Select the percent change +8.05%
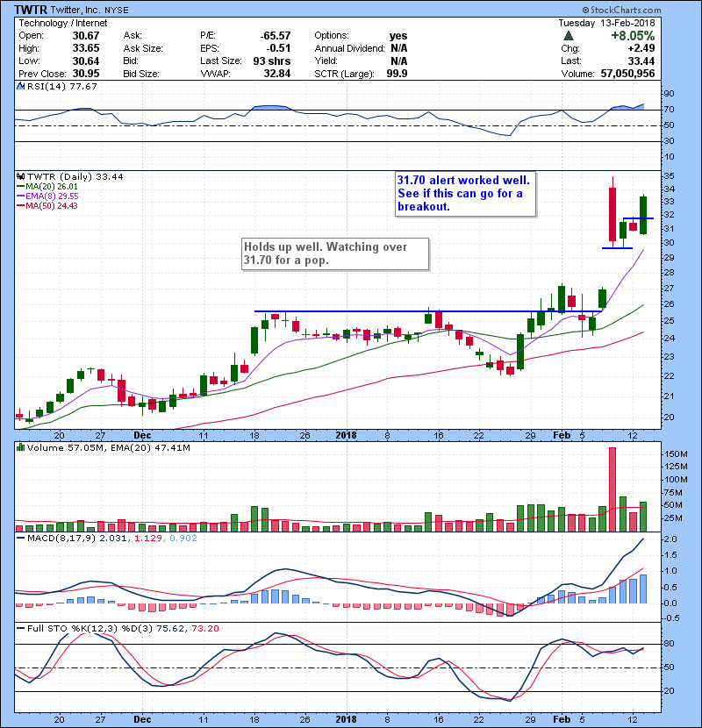This screenshot has width=702, height=728. [633, 36]
